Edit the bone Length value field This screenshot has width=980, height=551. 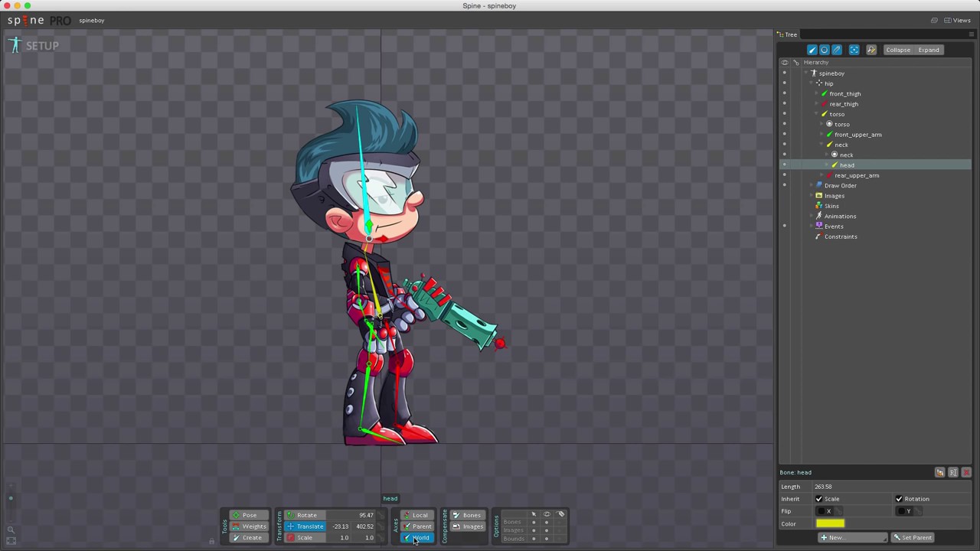pyautogui.click(x=892, y=487)
